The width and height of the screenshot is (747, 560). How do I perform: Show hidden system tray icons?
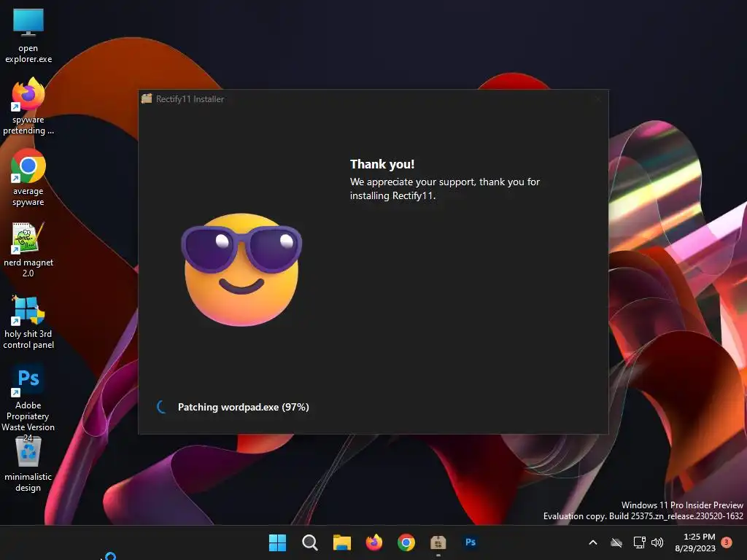coord(593,542)
